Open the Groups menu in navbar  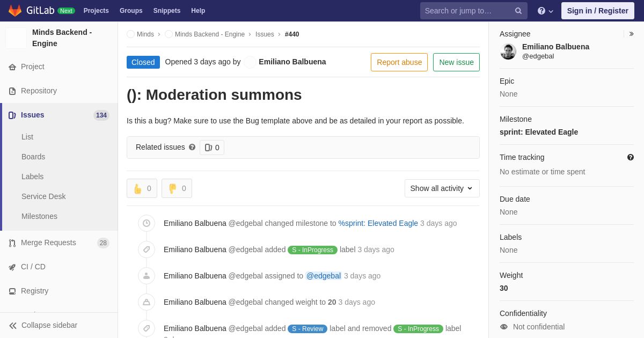(x=131, y=11)
